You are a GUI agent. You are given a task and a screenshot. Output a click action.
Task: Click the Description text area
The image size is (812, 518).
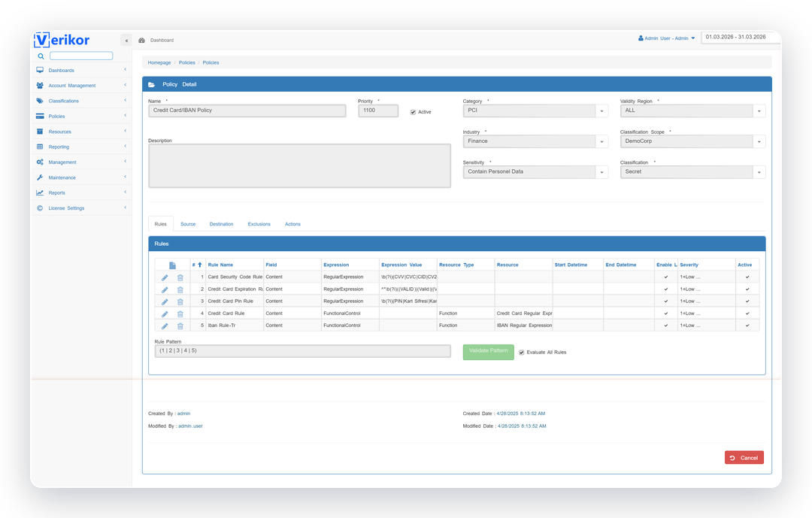(299, 165)
